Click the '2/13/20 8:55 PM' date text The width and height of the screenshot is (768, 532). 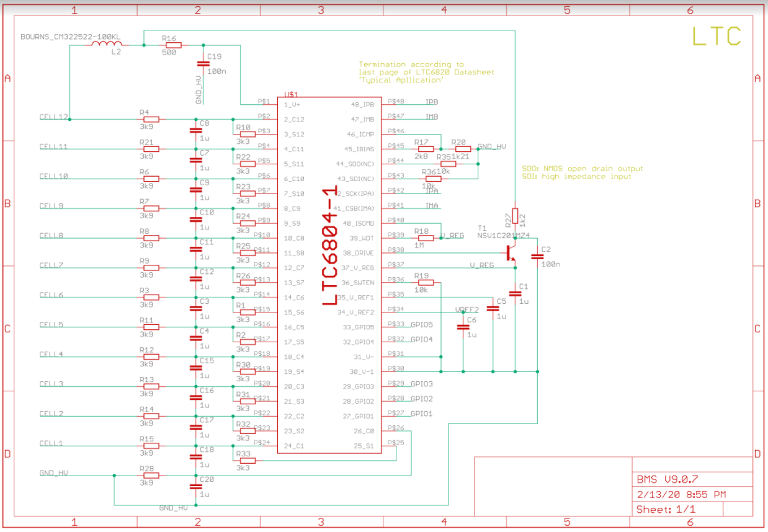tap(681, 494)
